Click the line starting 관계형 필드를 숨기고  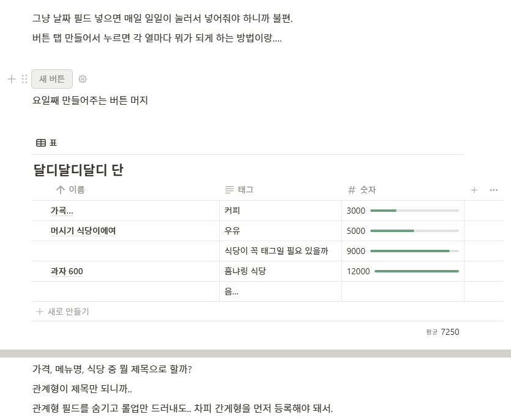pos(182,408)
